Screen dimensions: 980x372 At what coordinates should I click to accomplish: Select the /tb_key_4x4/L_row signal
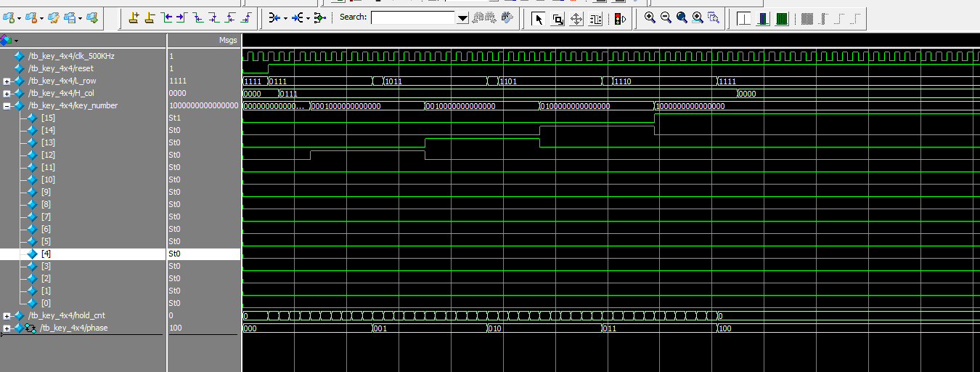pyautogui.click(x=62, y=81)
